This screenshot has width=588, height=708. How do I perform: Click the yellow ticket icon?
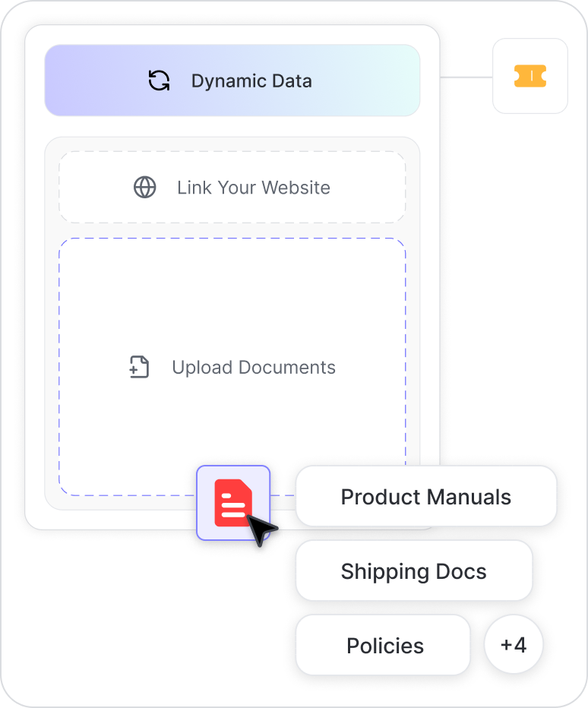pyautogui.click(x=530, y=76)
